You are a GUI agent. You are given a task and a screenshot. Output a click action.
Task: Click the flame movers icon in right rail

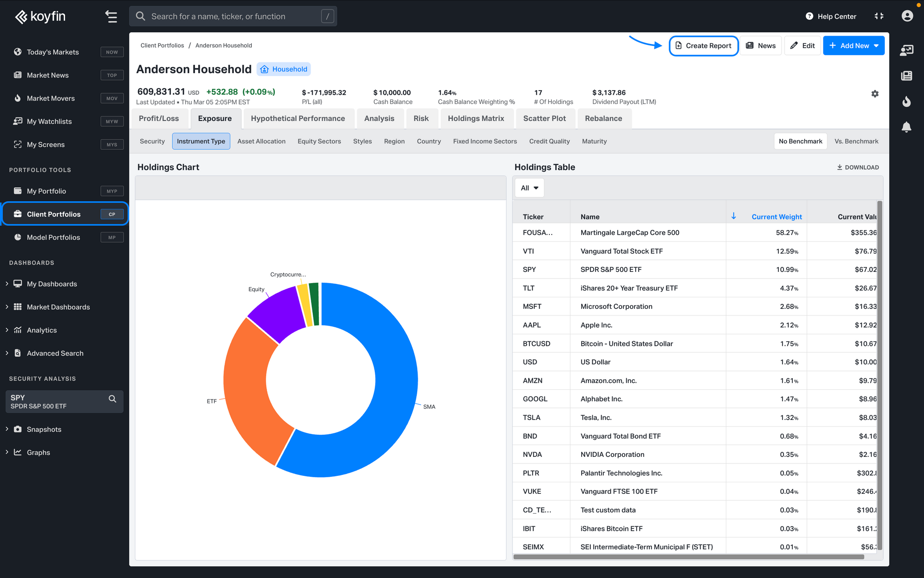(906, 101)
